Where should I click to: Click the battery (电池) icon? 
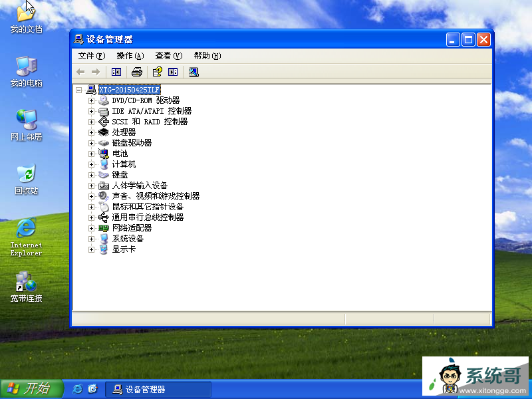[104, 154]
